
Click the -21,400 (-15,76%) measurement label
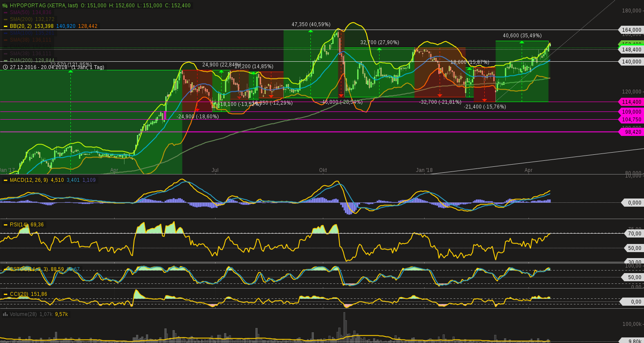pos(485,107)
